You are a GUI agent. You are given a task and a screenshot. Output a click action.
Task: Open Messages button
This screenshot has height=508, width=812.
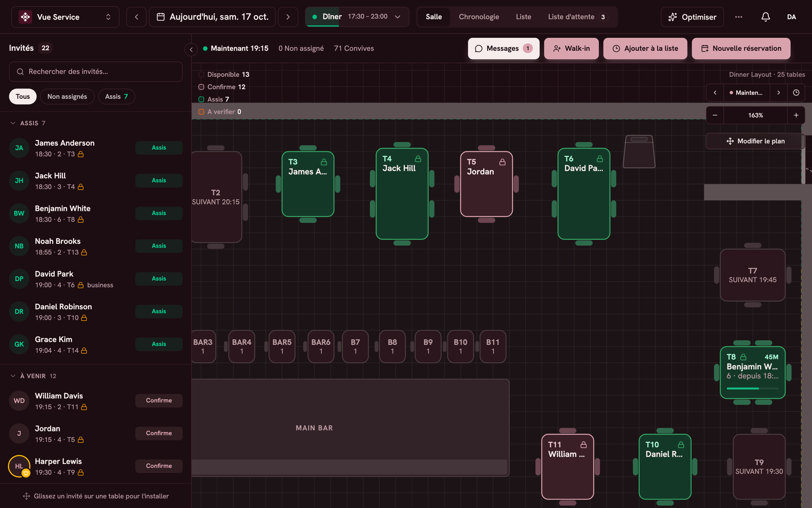coord(504,48)
